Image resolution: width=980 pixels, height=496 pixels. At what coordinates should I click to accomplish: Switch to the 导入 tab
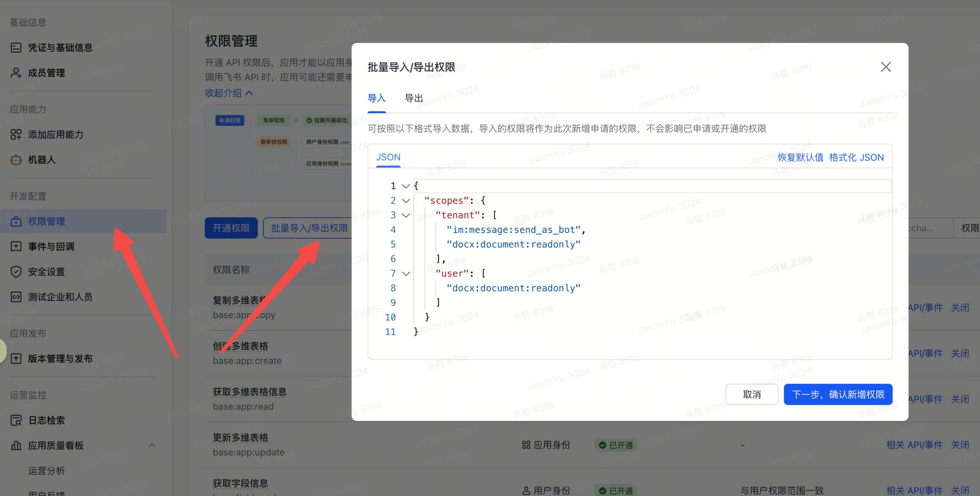(x=377, y=98)
